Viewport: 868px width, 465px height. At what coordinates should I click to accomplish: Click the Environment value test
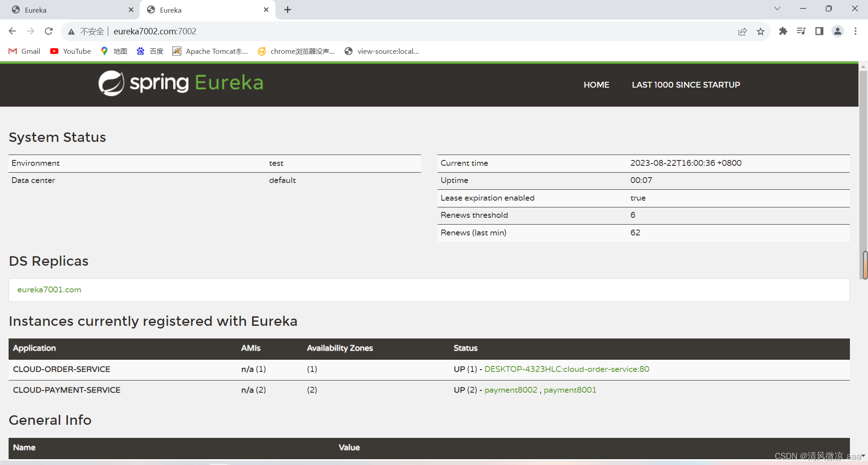276,163
